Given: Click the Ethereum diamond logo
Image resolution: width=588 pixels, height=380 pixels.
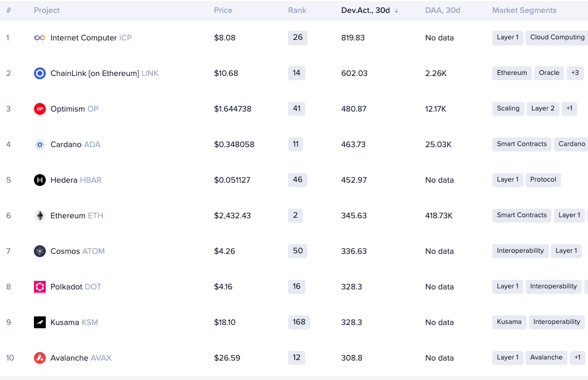Looking at the screenshot, I should (40, 216).
